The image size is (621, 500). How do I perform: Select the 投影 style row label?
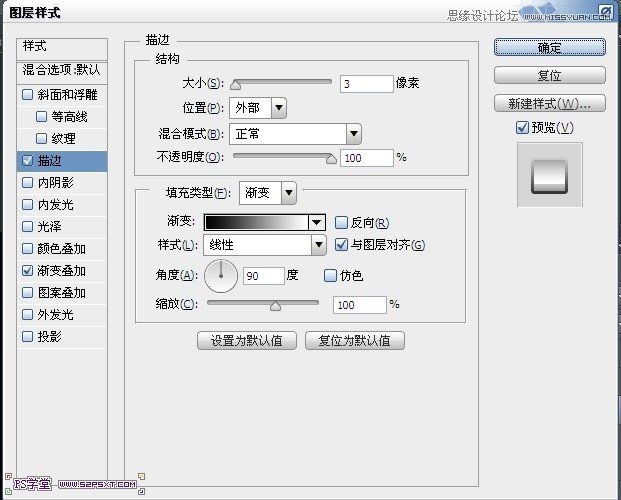(50, 336)
